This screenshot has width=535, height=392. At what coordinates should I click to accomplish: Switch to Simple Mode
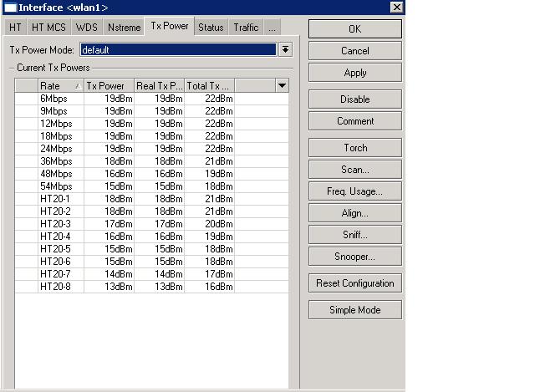354,310
